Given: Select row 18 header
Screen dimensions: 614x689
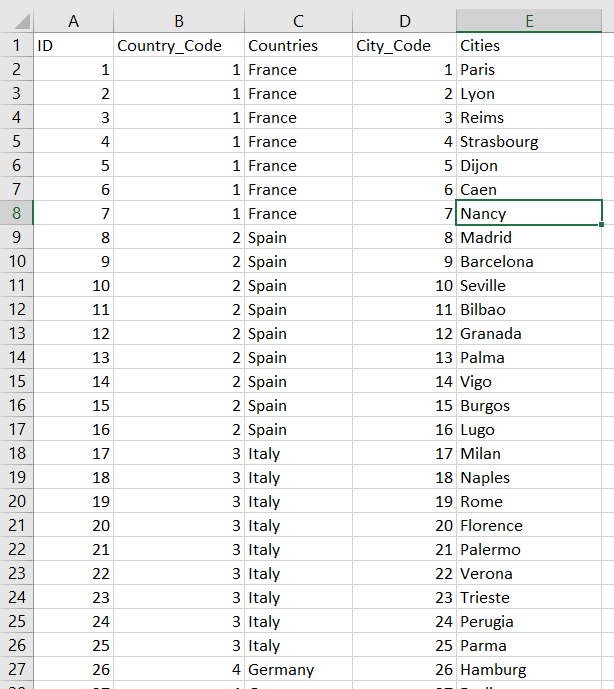Looking at the screenshot, I should (x=16, y=453).
